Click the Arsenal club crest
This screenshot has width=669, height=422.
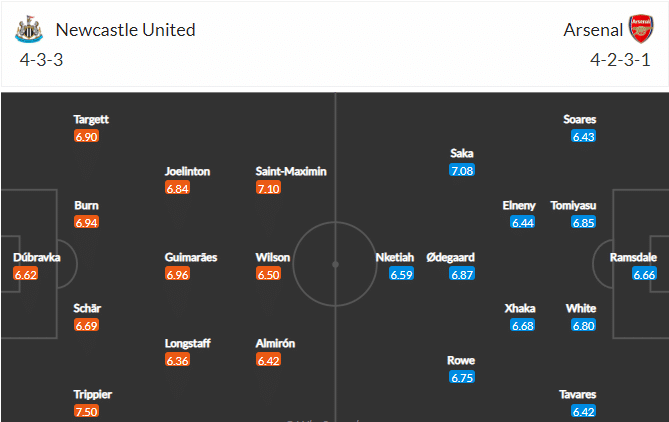point(641,29)
